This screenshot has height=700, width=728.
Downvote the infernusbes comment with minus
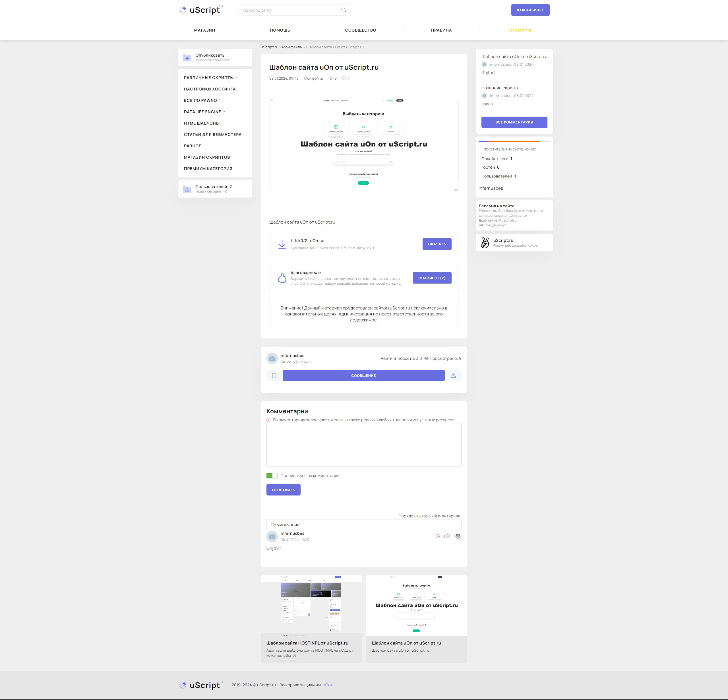click(448, 536)
